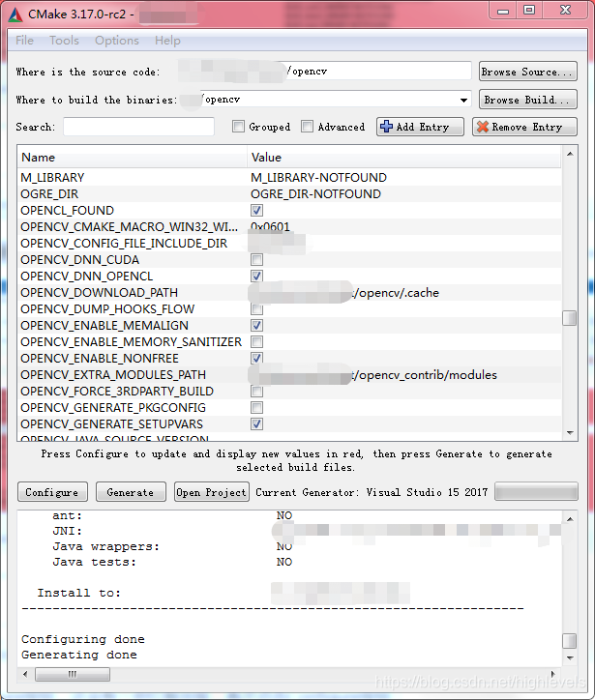Check OPENCV_FORCE_3RDPARTY_BUILD checkbox
Viewport: 595px width, 700px height.
pos(256,391)
